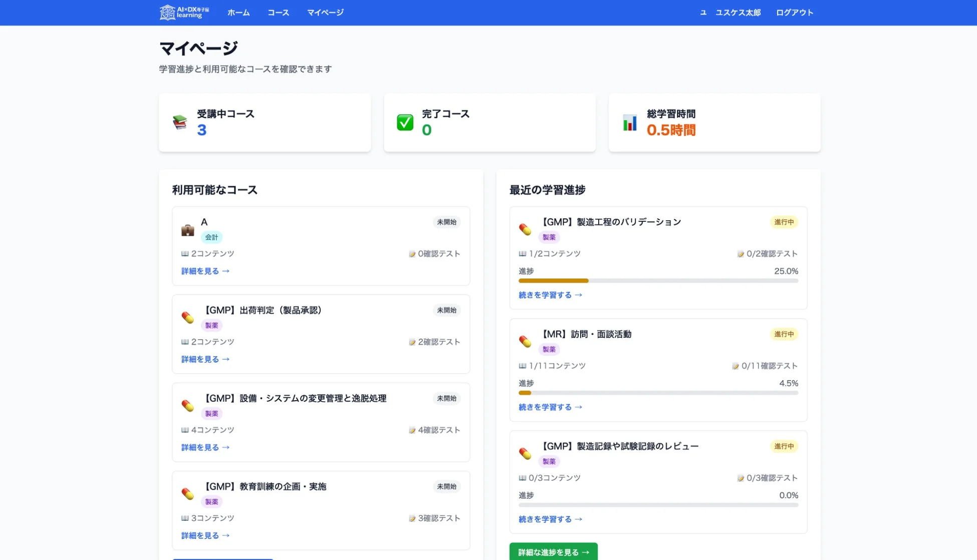
Task: Click the pill icon of 【MR】訪問・面談活動 course
Action: (526, 342)
